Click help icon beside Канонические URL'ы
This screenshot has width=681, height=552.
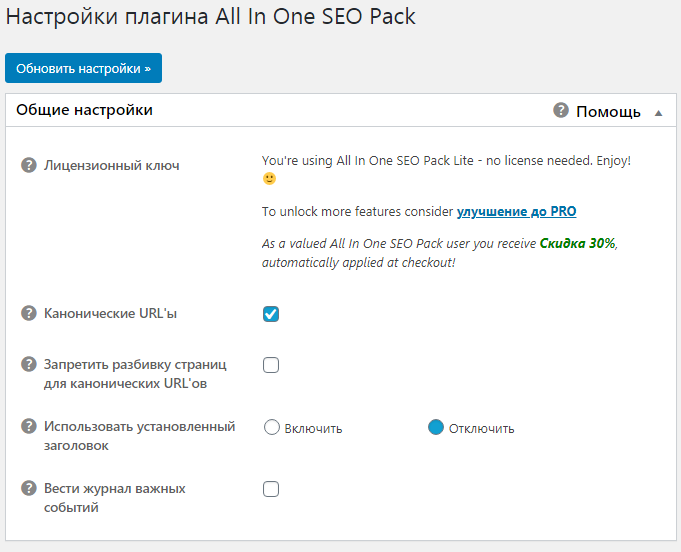[x=29, y=314]
